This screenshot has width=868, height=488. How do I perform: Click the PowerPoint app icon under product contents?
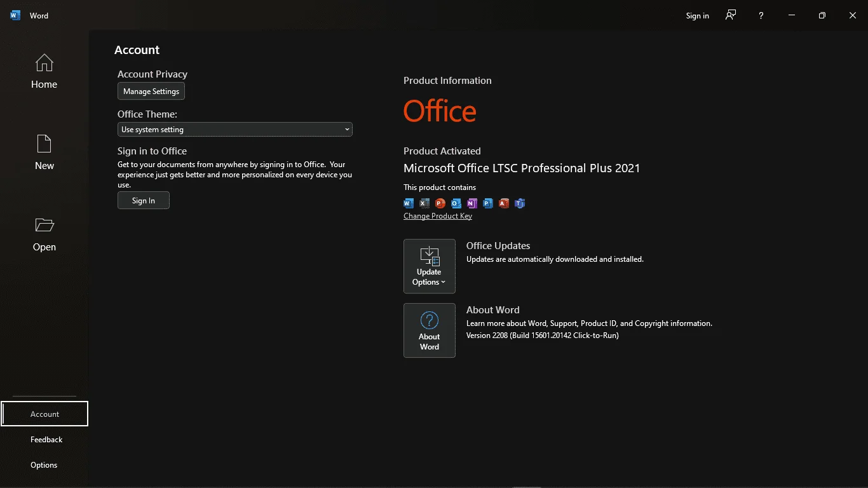point(440,203)
